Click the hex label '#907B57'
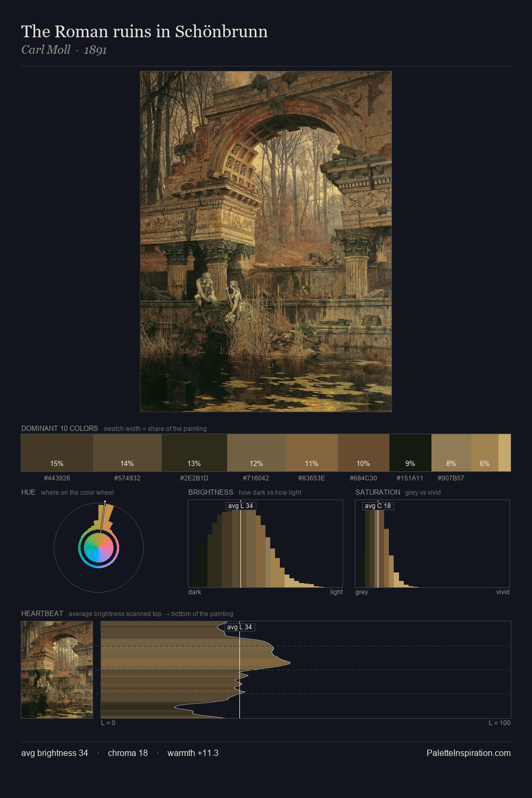This screenshot has height=798, width=532. [451, 478]
